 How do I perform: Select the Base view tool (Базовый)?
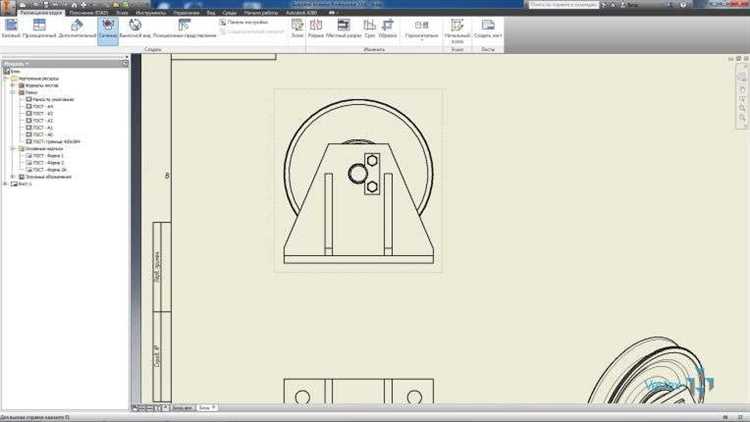pos(11,29)
